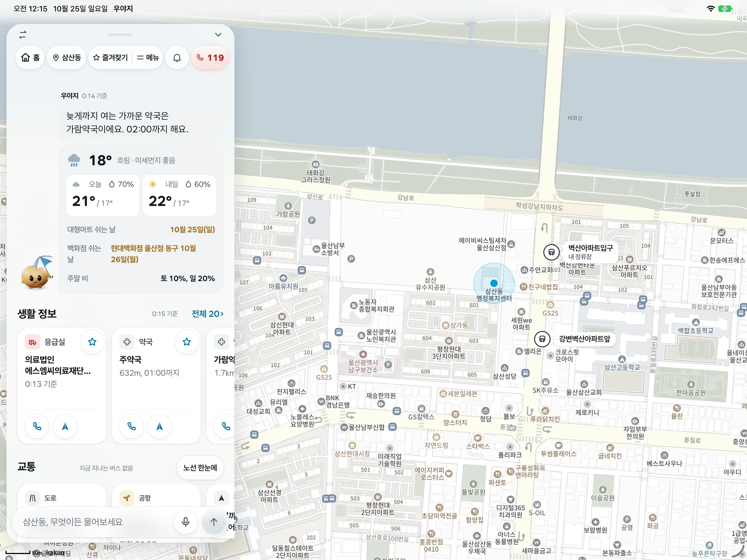Viewport: 747px width, 560px height.
Task: Tap the 가람공원 park marker
Action: (x=288, y=206)
